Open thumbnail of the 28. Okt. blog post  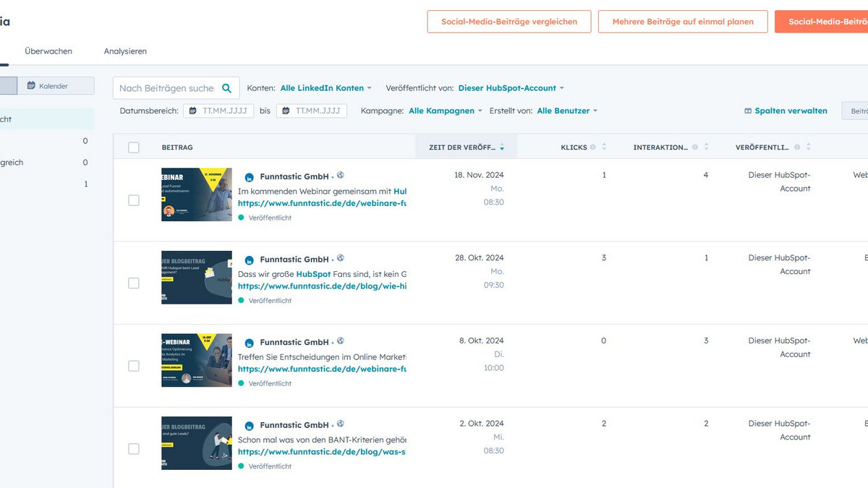click(197, 278)
